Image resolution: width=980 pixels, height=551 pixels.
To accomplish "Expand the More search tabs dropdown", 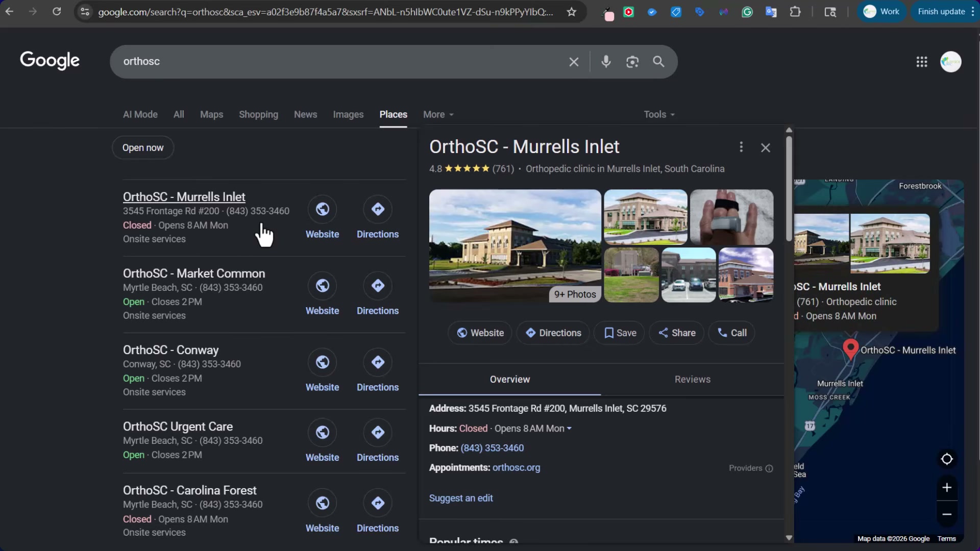I will point(438,115).
